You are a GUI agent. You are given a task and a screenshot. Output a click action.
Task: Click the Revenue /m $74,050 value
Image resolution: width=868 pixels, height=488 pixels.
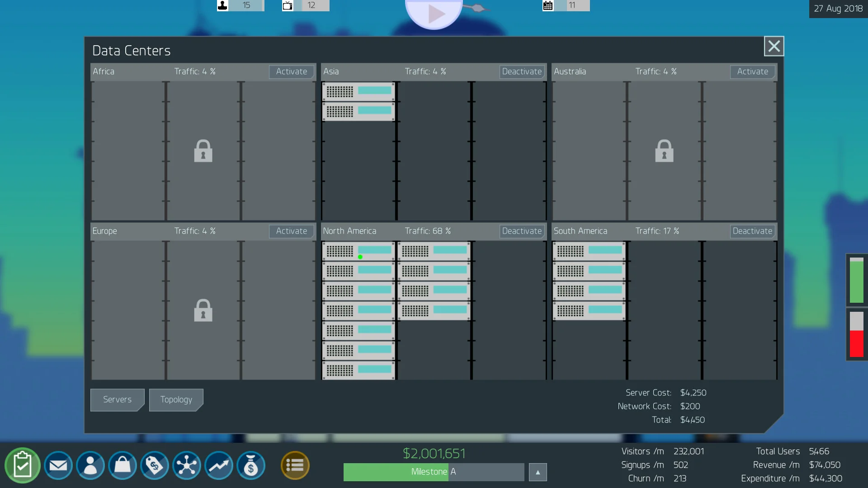click(x=825, y=465)
